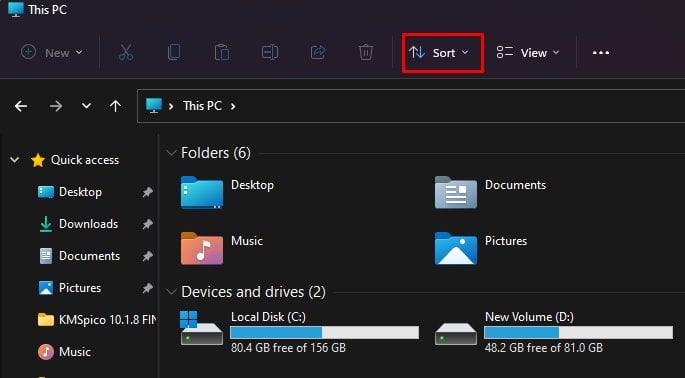Expand the chevron after This PC breadcrumb
This screenshot has width=685, height=378.
(x=233, y=106)
